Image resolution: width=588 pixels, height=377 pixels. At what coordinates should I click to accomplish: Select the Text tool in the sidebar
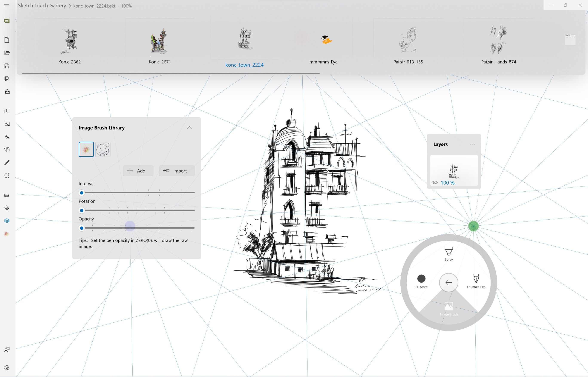point(7,137)
